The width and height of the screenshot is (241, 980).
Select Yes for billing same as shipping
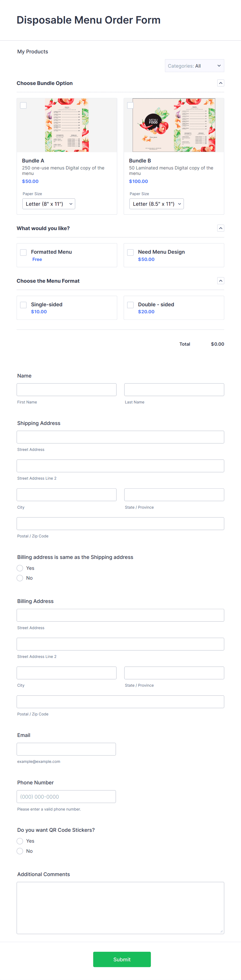pyautogui.click(x=20, y=568)
